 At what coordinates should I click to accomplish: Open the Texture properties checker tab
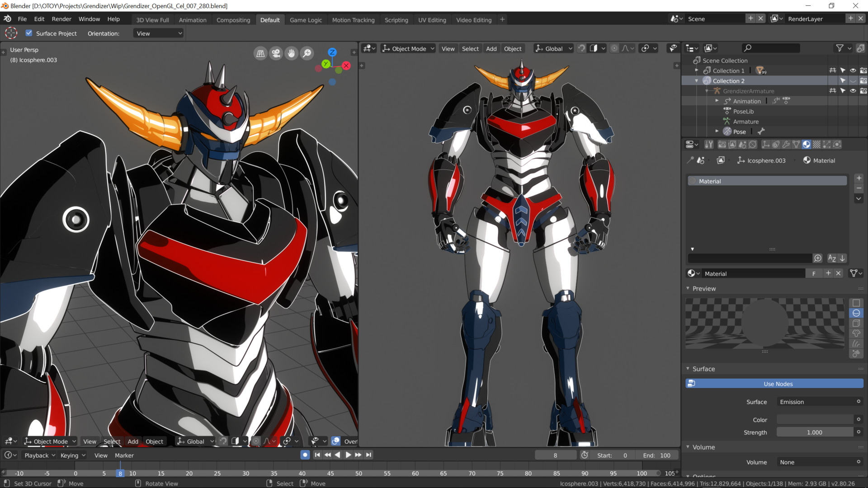[x=816, y=145]
